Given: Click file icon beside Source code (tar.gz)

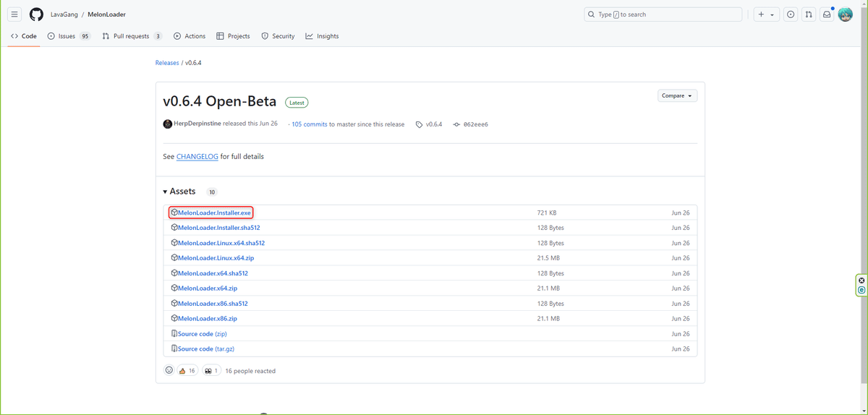Looking at the screenshot, I should coord(174,348).
